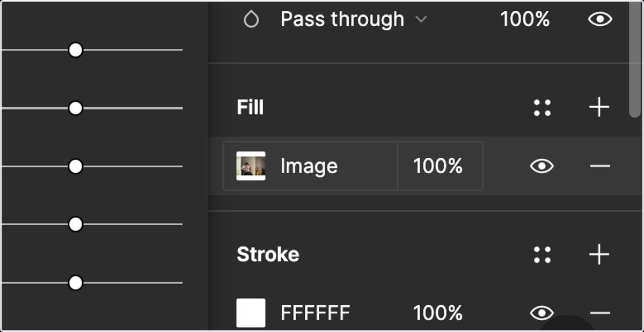
Task: Select the topmost white handle on canvas
Action: point(76,50)
